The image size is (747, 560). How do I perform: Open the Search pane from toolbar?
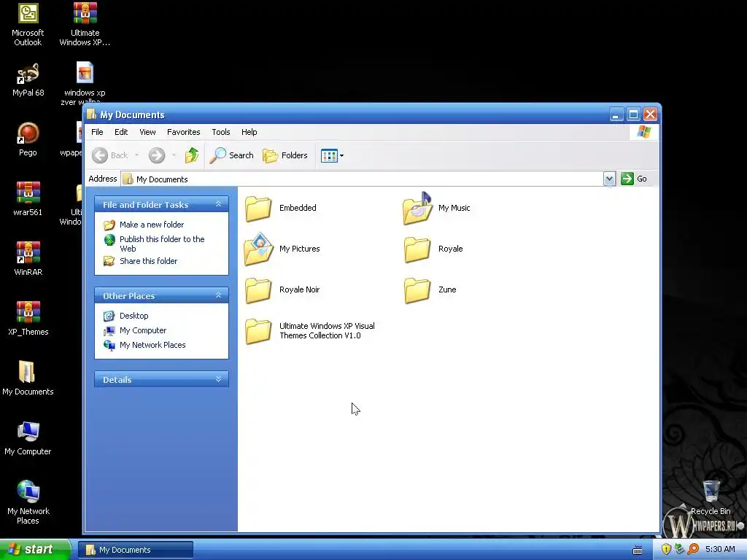(231, 155)
